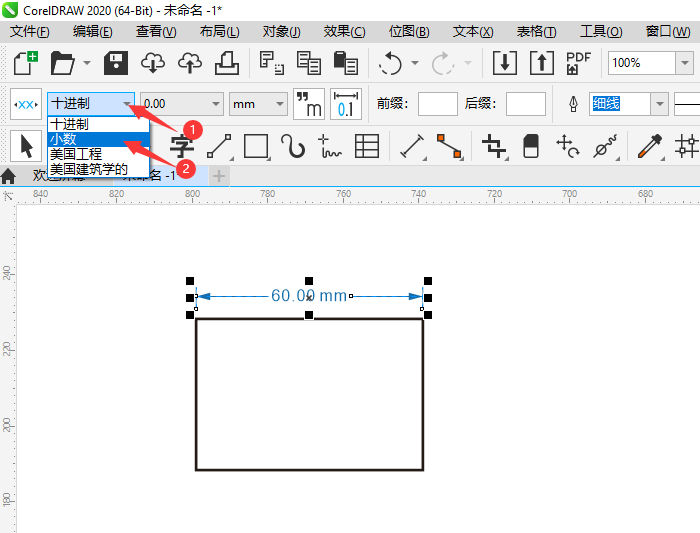Click the Redo arrow icon
This screenshot has width=700, height=533.
(x=442, y=63)
